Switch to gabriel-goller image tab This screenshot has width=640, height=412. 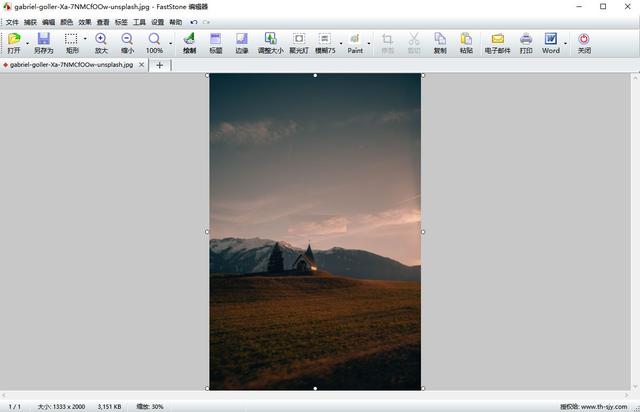tap(70, 65)
